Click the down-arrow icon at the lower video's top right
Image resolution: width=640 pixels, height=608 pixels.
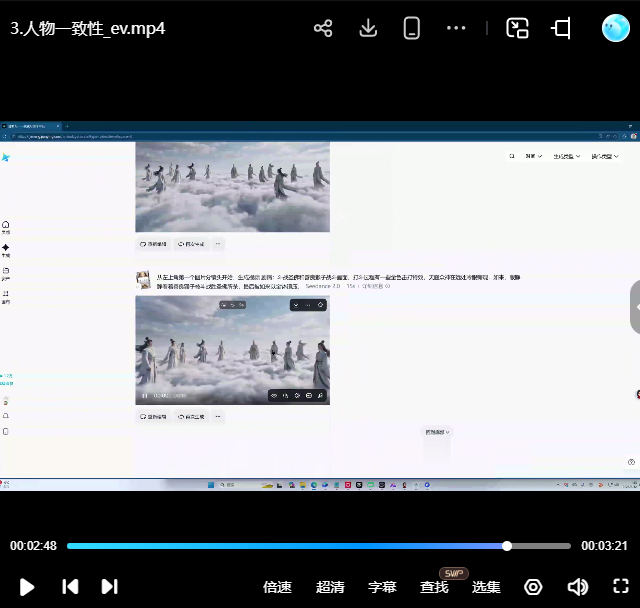click(x=296, y=305)
